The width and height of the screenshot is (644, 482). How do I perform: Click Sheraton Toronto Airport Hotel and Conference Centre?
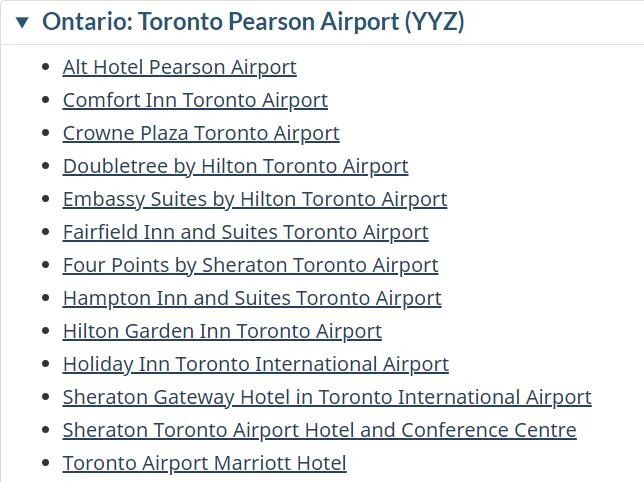319,430
